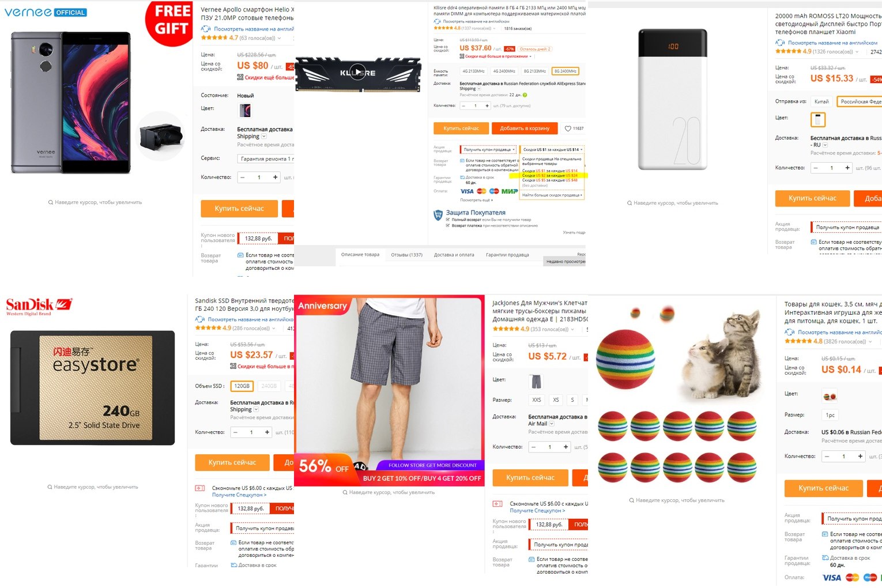The height and width of the screenshot is (588, 882).
Task: Click the Vernee Official store logo
Action: (46, 12)
